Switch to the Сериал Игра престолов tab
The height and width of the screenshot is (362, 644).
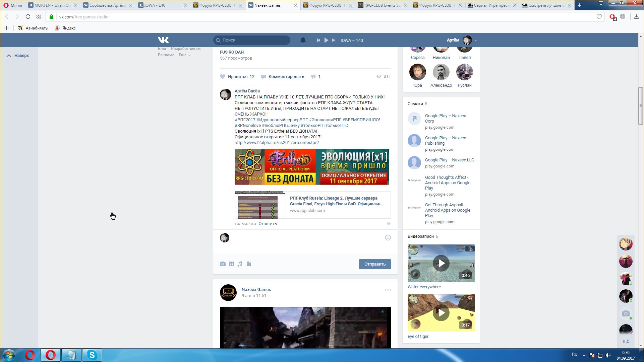(492, 5)
